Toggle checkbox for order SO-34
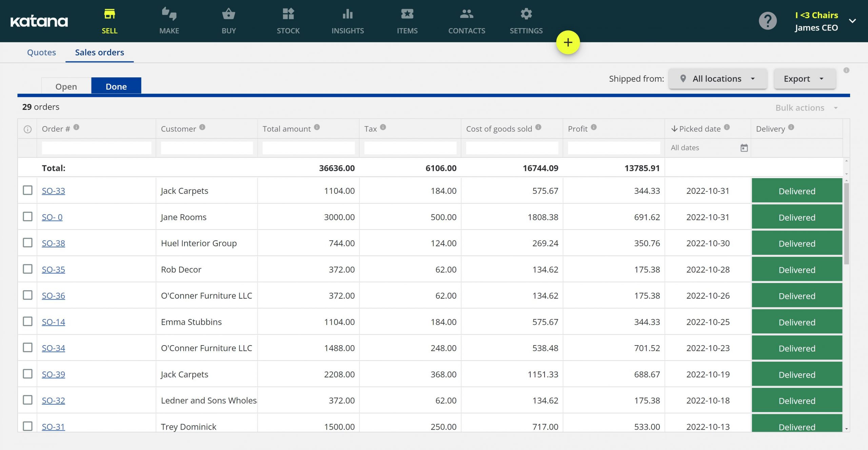 [27, 347]
